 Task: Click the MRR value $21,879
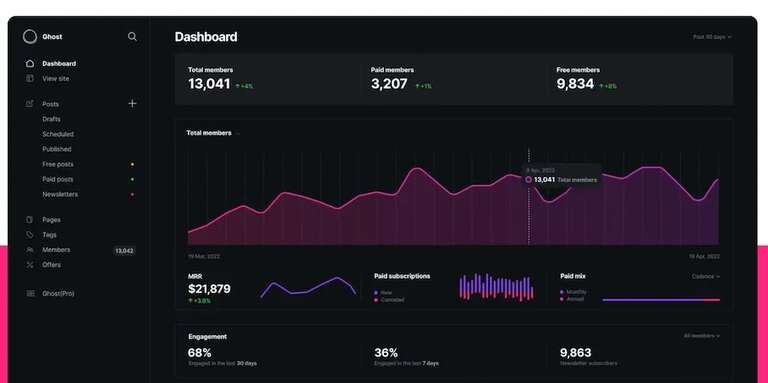coord(209,289)
